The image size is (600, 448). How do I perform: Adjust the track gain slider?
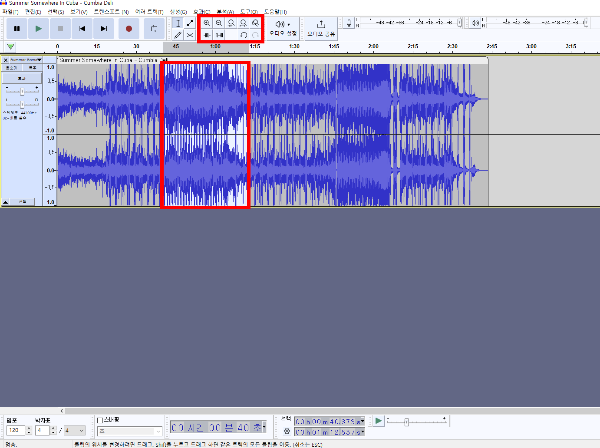pos(22,91)
